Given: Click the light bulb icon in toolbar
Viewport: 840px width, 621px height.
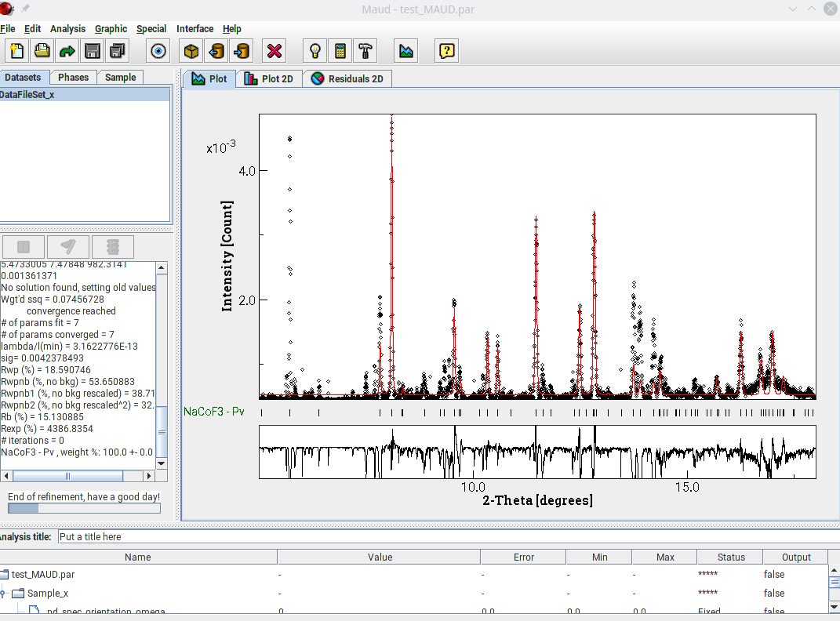Looking at the screenshot, I should [315, 51].
